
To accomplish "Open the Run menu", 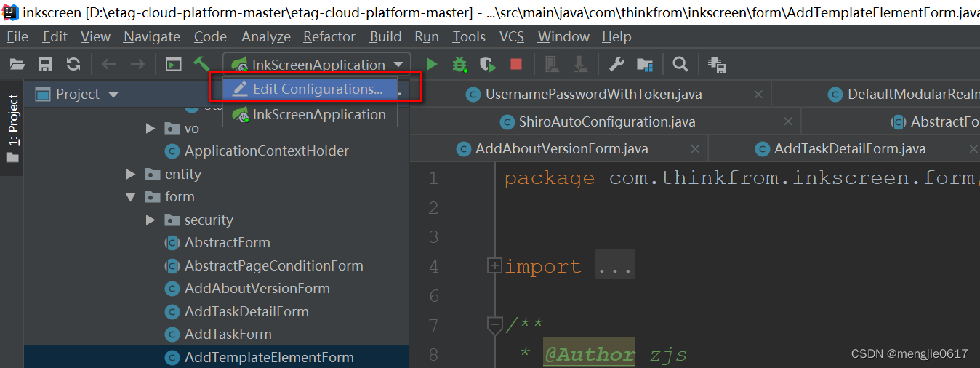I will (427, 36).
